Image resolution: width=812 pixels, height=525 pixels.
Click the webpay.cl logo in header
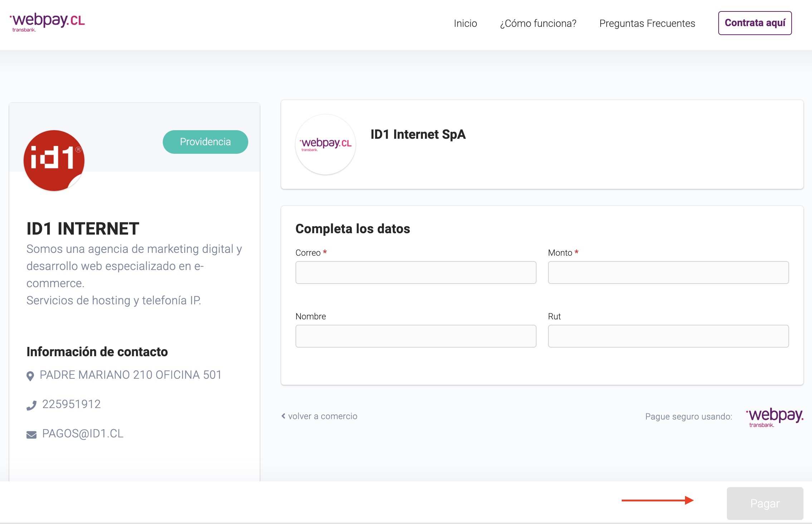(47, 22)
